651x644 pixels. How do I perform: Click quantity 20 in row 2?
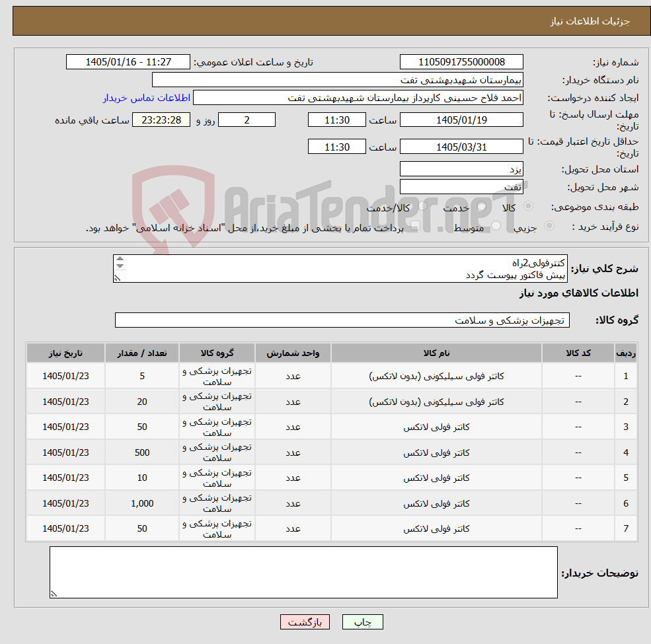142,402
